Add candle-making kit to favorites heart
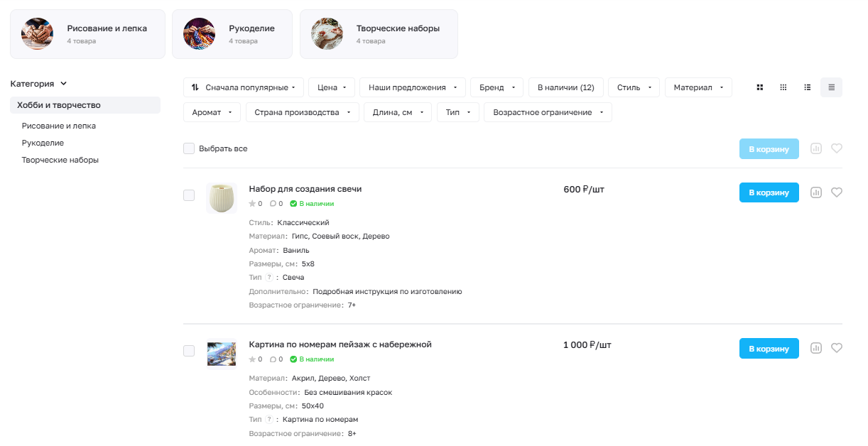The width and height of the screenshot is (868, 446). coord(837,192)
